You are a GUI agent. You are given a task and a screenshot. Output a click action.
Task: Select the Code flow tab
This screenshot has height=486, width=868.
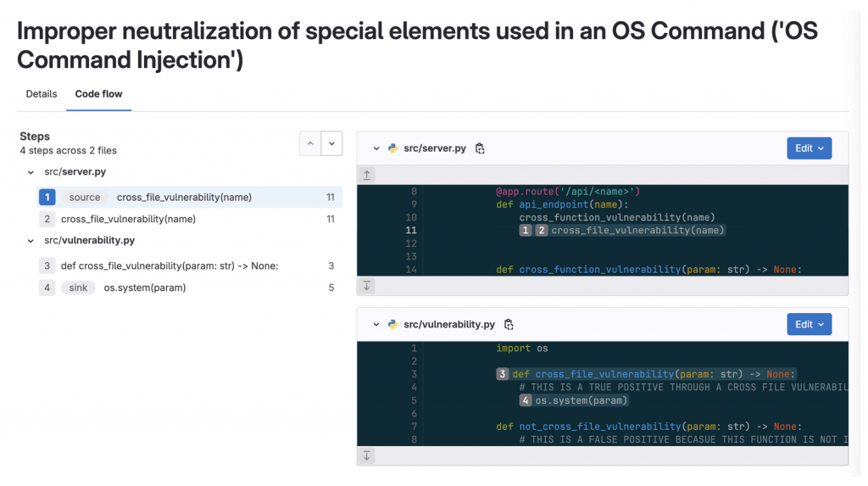click(99, 94)
